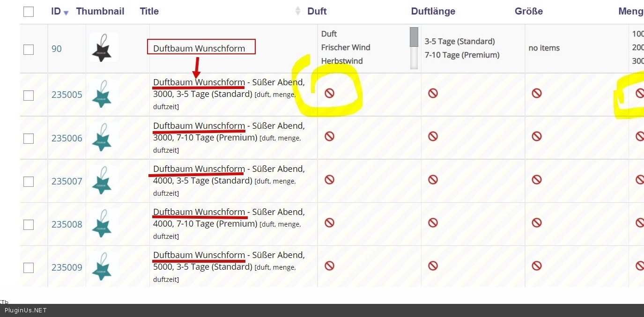Image resolution: width=644 pixels, height=317 pixels.
Task: Sort by ID using the arrow
Action: 66,13
